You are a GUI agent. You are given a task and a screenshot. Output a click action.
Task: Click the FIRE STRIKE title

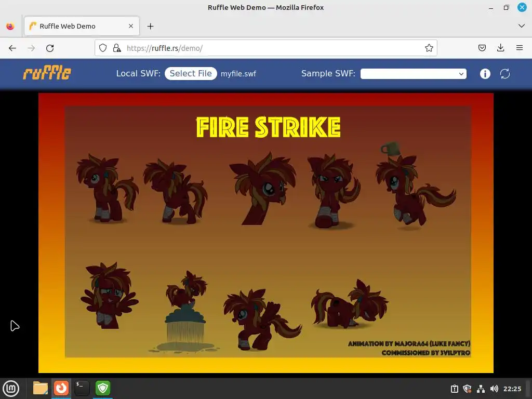point(269,127)
